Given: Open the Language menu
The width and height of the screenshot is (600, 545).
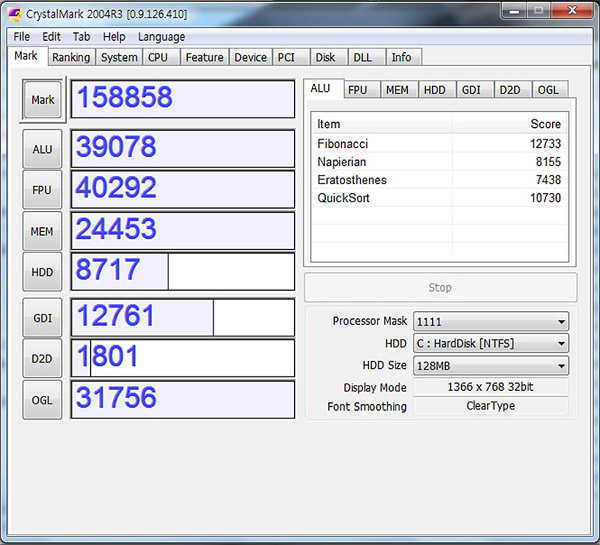Looking at the screenshot, I should 161,37.
